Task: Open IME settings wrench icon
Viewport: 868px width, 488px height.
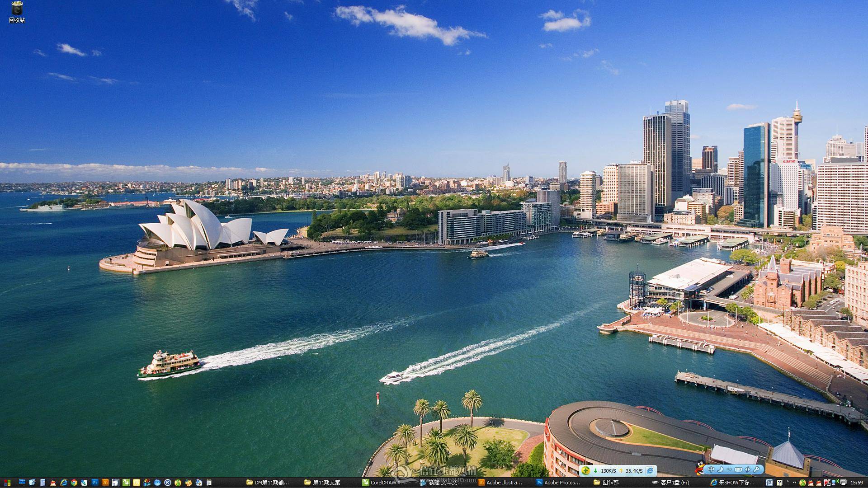Action: tap(756, 469)
